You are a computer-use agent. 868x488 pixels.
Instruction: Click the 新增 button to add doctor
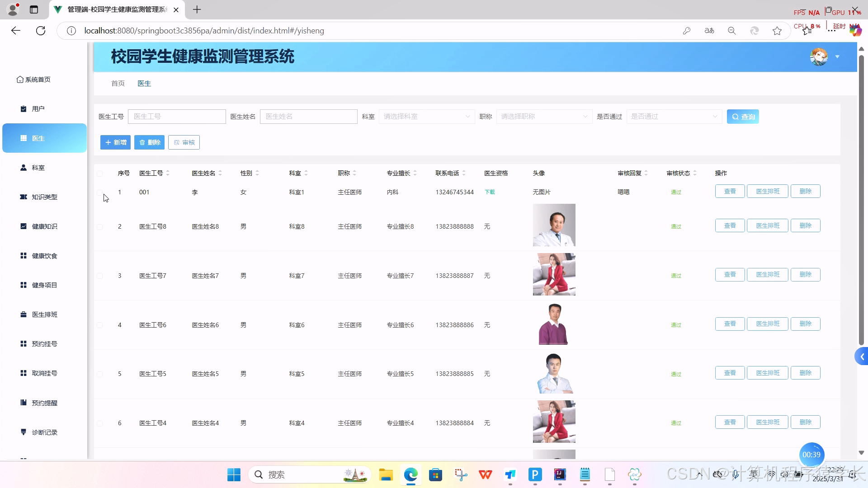click(x=115, y=142)
